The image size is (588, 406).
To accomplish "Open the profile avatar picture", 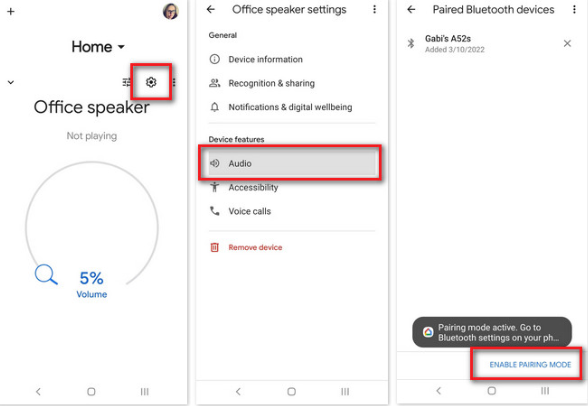I will pyautogui.click(x=171, y=11).
